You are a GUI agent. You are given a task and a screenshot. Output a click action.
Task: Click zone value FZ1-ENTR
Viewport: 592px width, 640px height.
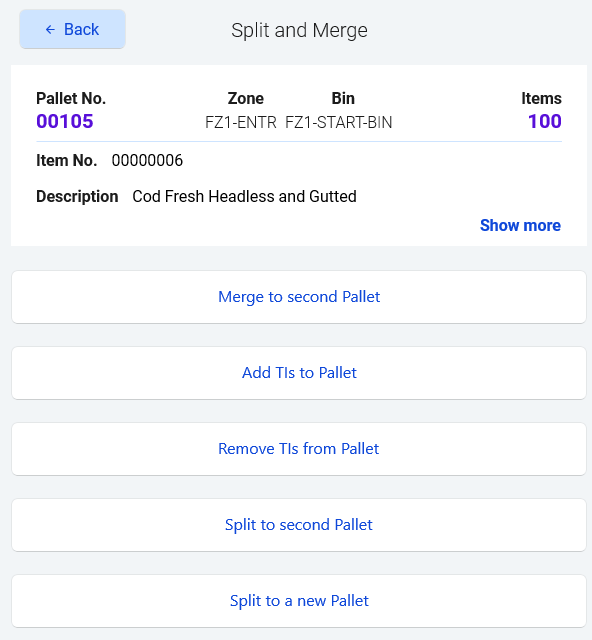tap(241, 122)
